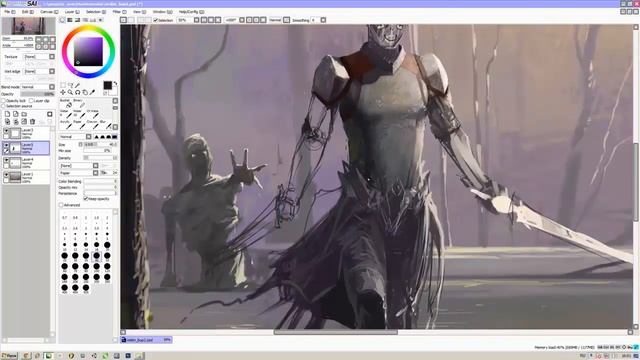Create a new linework layer
640x360 pixels.
tap(16, 114)
